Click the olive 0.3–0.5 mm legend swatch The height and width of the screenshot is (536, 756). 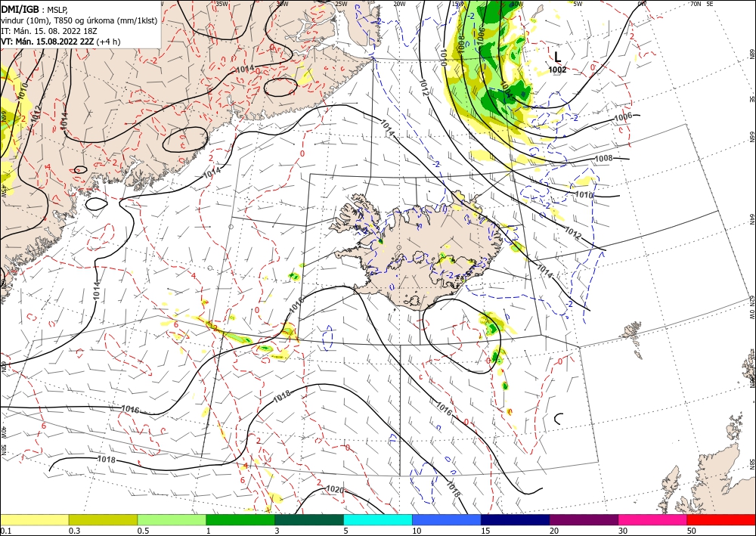[x=103, y=519]
